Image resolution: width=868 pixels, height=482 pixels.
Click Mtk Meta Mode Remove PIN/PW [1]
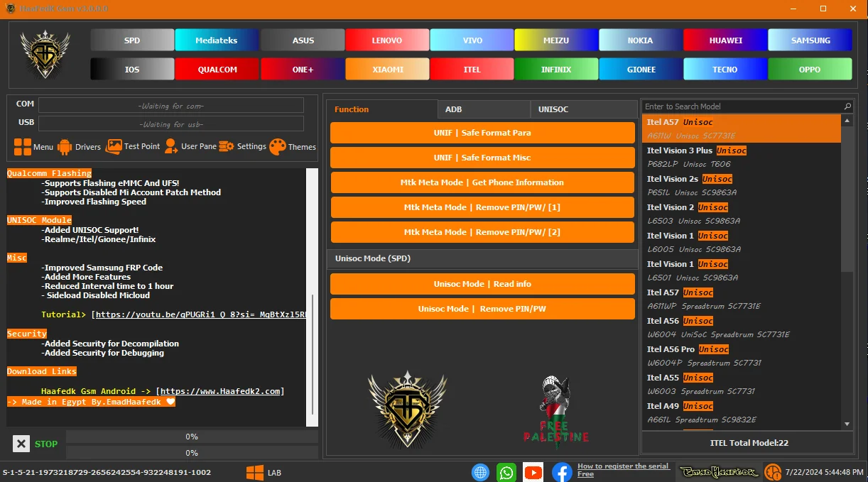482,207
